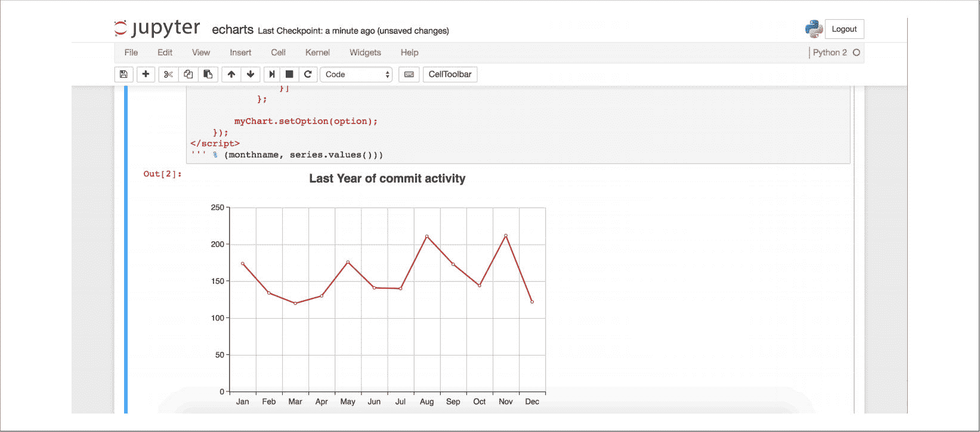Open the Kernel menu
The image size is (980, 432).
[x=317, y=53]
